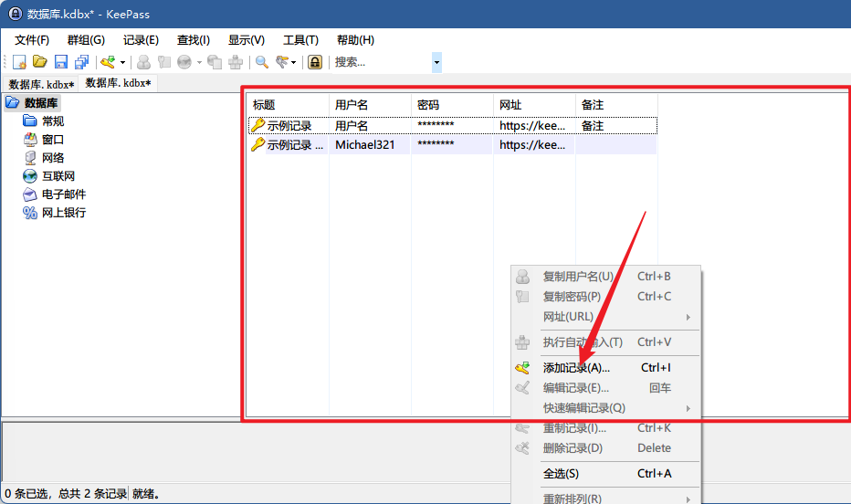Click the 就绪。 status bar text

146,494
